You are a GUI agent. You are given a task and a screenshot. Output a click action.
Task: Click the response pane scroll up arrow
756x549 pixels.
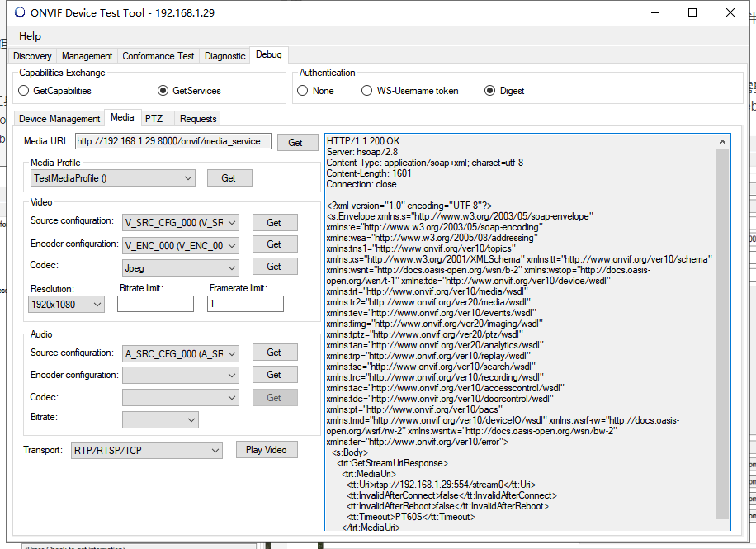tap(722, 142)
